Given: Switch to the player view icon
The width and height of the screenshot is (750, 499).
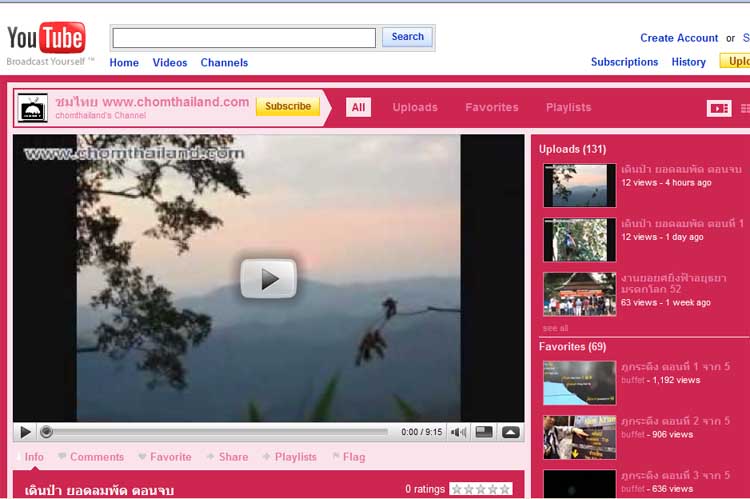Looking at the screenshot, I should [719, 109].
